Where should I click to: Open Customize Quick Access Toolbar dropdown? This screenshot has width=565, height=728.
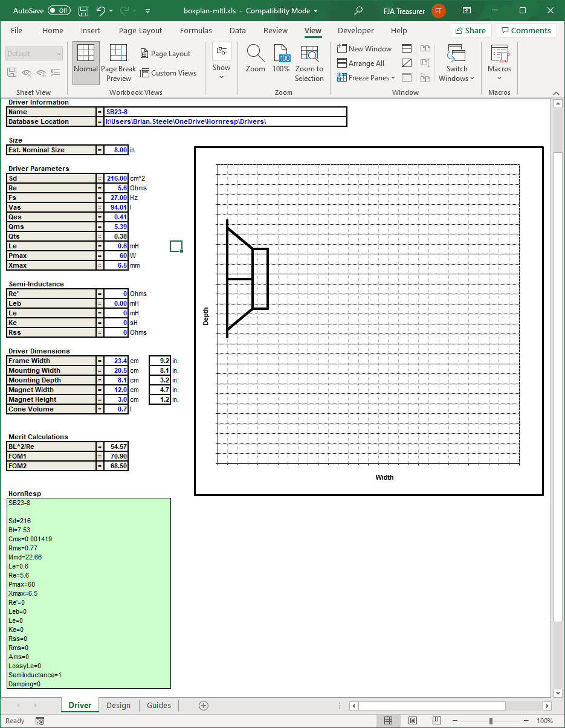click(x=148, y=11)
